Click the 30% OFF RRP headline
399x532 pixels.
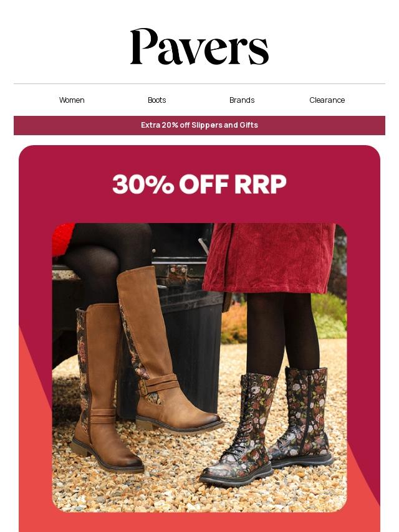199,184
